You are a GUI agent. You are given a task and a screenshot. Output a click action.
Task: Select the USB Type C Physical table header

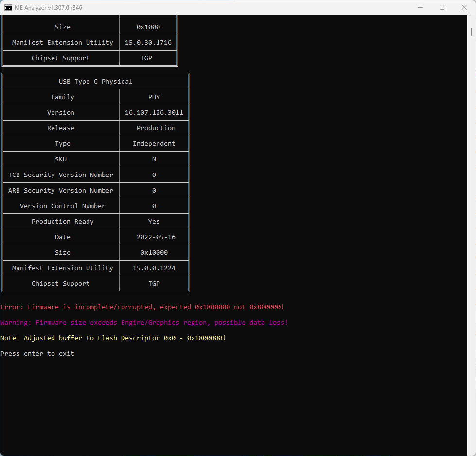(x=96, y=81)
